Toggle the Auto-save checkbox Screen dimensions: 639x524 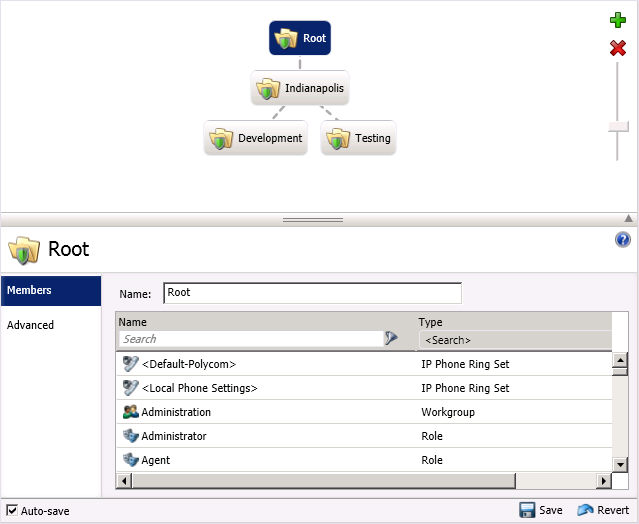point(12,511)
